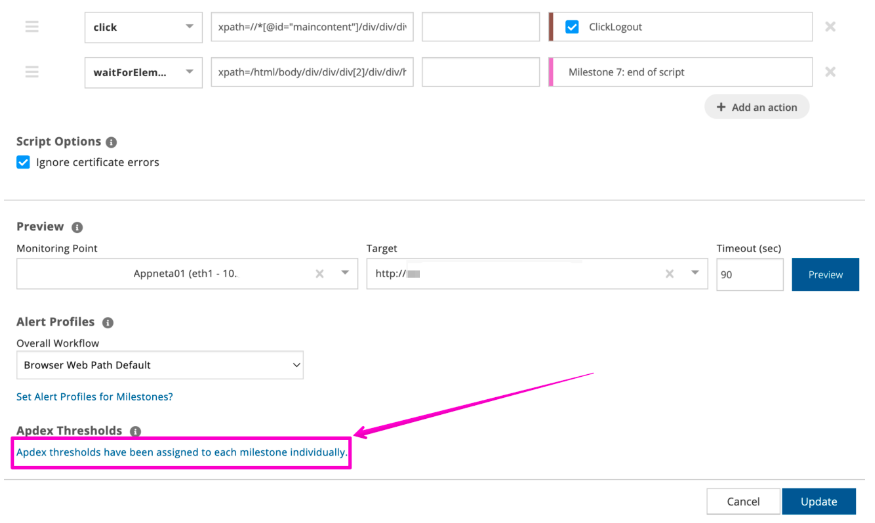Click info icon next to Preview heading
Screen dimensions: 875x523
(77, 227)
